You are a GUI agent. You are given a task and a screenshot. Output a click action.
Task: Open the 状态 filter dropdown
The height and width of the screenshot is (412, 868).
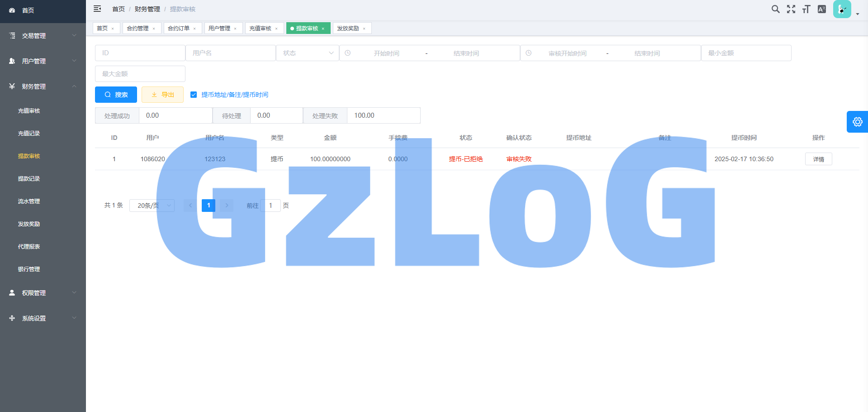pos(308,53)
